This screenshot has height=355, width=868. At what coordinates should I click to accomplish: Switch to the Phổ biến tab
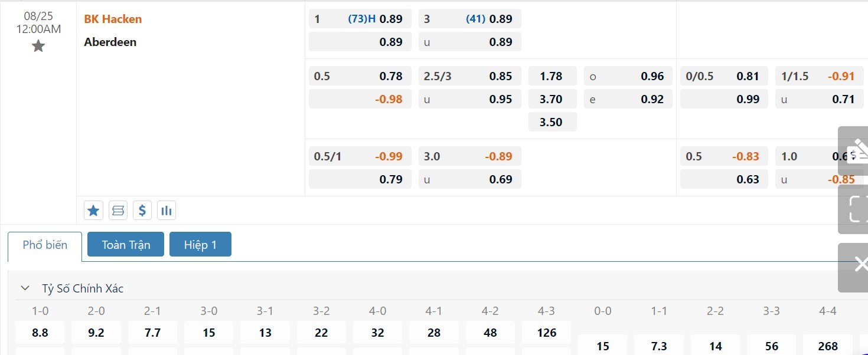point(45,245)
